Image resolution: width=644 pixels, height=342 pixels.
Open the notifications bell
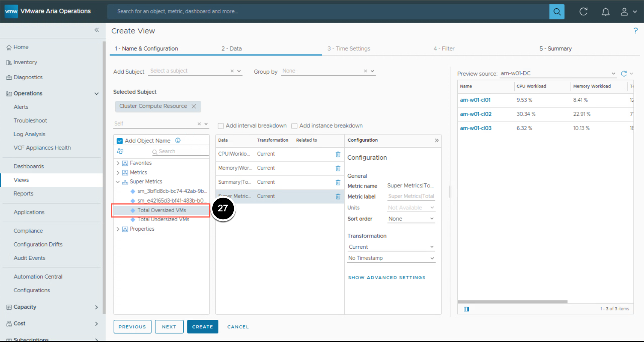point(605,12)
